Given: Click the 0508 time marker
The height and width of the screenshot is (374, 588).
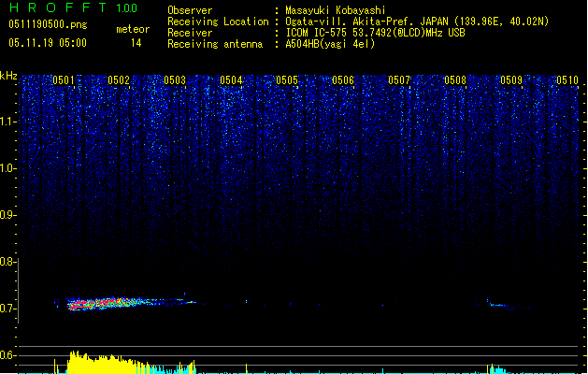Looking at the screenshot, I should [455, 80].
